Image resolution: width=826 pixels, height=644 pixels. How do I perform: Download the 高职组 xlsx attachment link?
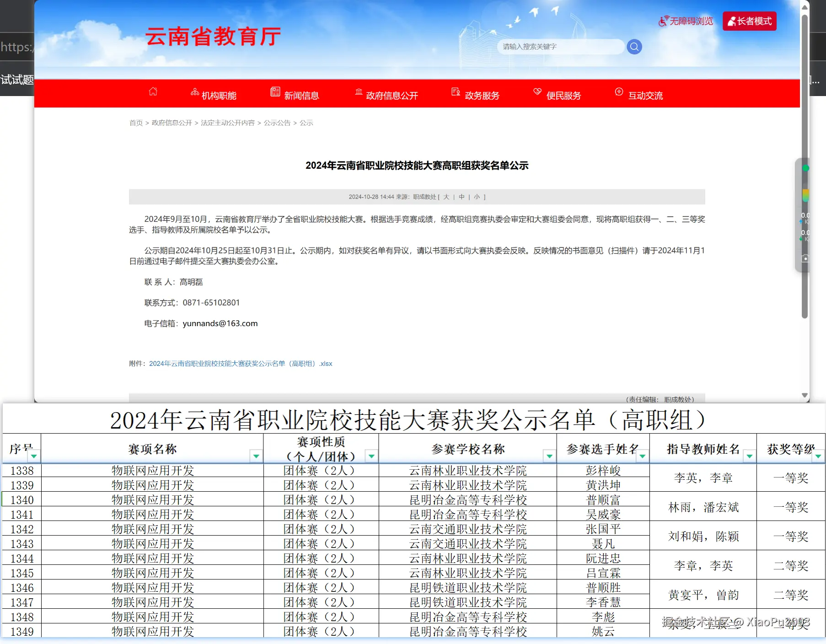tap(241, 363)
